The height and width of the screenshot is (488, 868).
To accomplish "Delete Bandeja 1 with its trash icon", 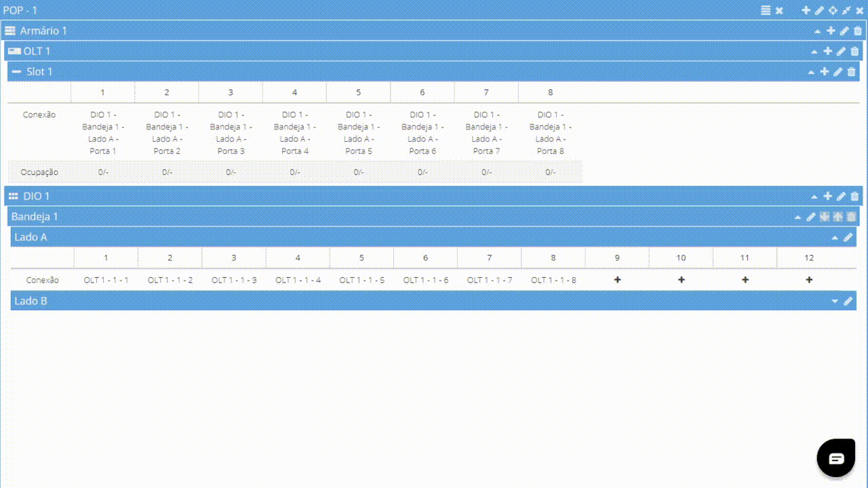I will (x=852, y=216).
